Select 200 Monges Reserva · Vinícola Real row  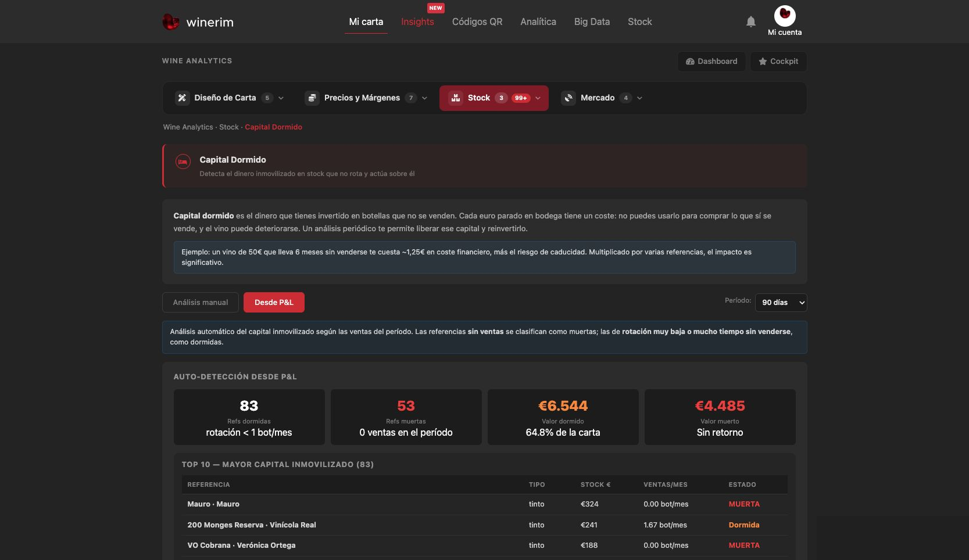[x=485, y=525]
